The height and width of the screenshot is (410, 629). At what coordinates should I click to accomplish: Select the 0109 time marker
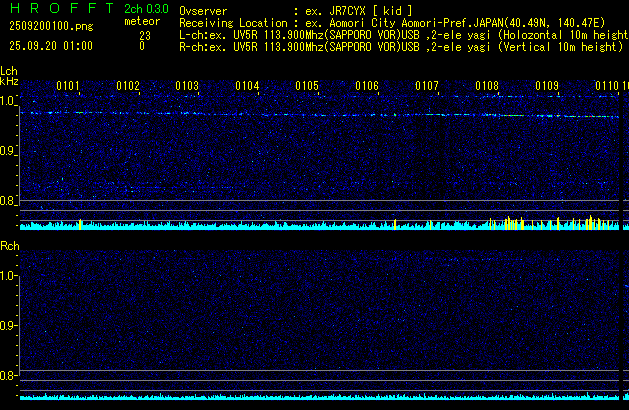click(547, 86)
